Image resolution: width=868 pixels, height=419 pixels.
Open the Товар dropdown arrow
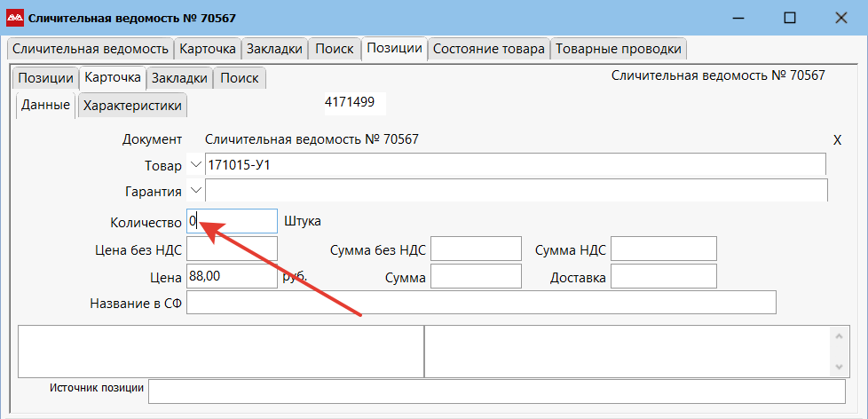click(196, 165)
